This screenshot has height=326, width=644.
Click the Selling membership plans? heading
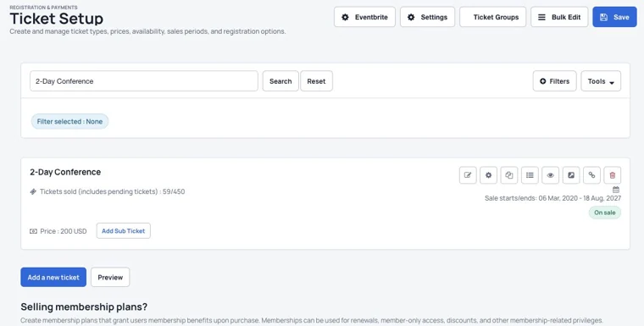[84, 307]
